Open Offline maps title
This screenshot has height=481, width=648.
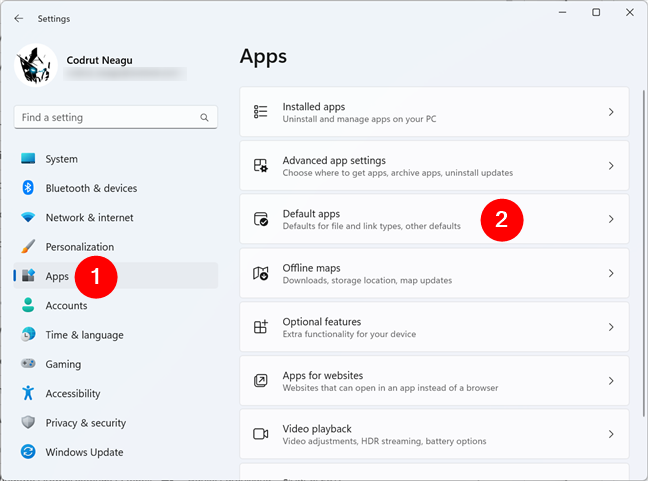(311, 268)
